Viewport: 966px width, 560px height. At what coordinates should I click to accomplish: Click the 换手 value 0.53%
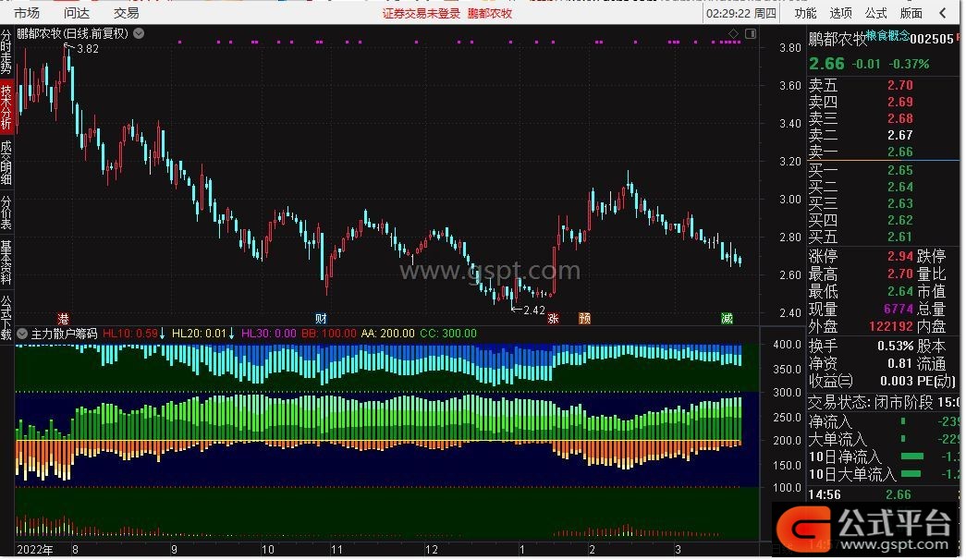click(x=895, y=347)
